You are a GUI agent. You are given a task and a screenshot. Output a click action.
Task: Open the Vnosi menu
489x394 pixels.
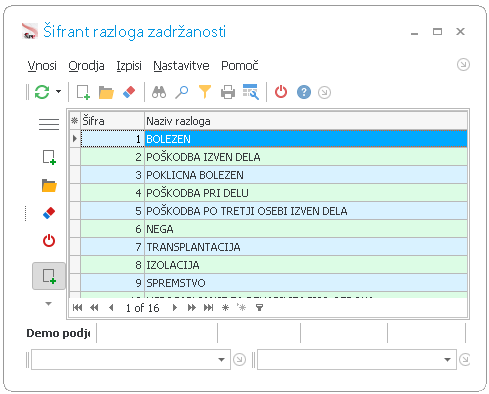click(x=42, y=66)
